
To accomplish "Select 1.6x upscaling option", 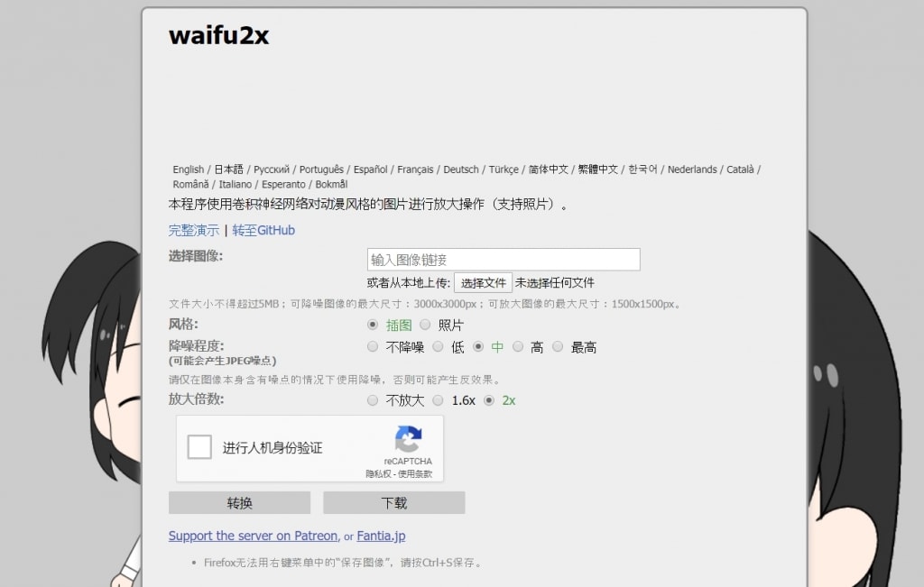I will (438, 400).
